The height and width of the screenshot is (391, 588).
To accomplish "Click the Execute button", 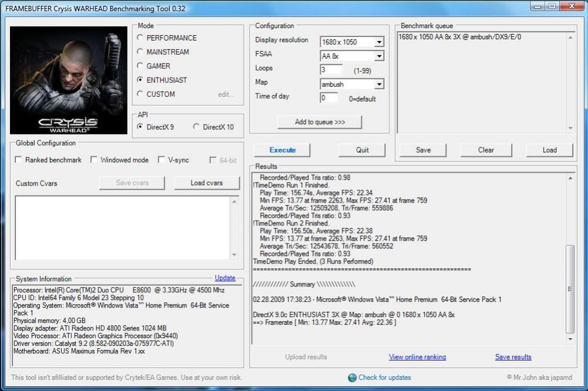I will pos(282,150).
